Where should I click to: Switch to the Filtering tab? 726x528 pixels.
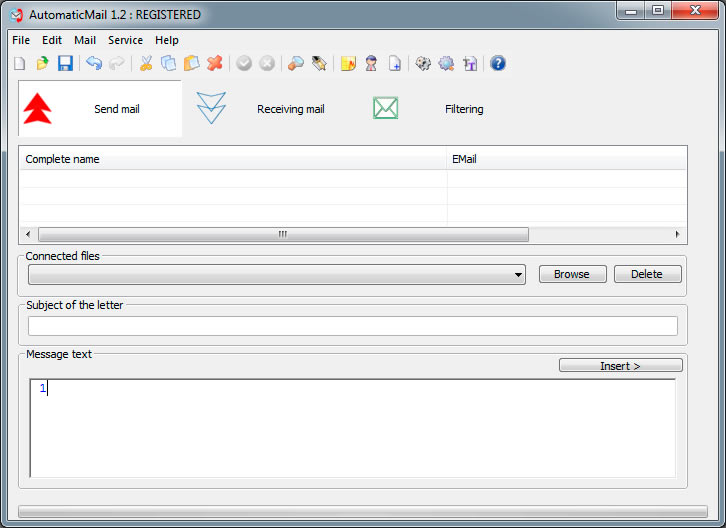(428, 109)
